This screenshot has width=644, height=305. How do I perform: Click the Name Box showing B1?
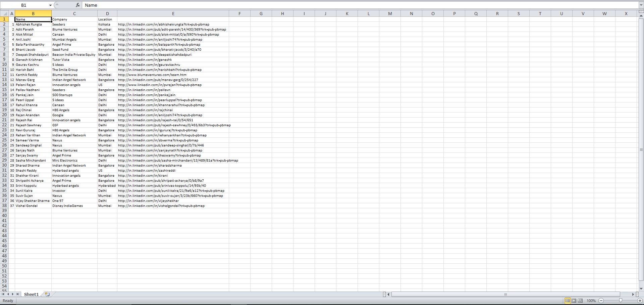tap(24, 5)
